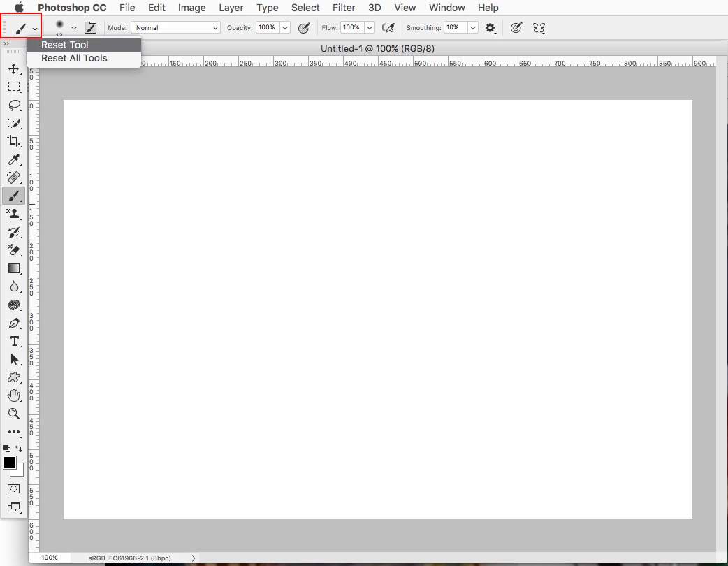
Task: Select the Move tool
Action: tap(14, 68)
